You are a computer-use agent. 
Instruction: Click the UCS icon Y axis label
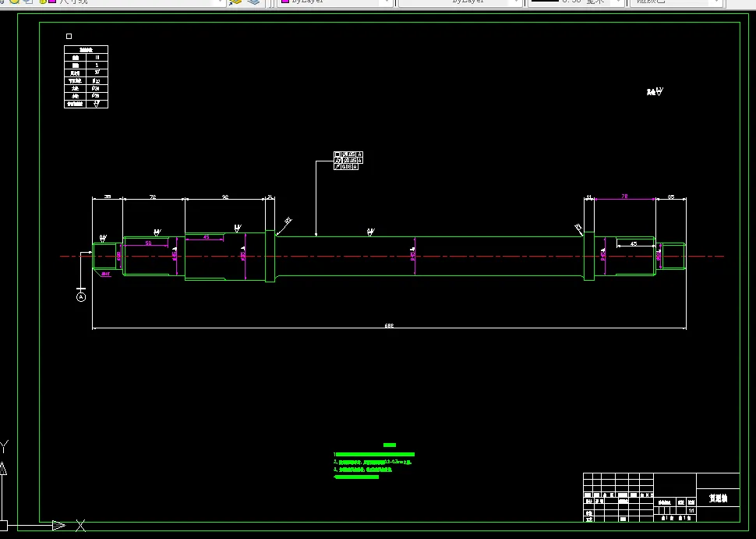point(5,446)
